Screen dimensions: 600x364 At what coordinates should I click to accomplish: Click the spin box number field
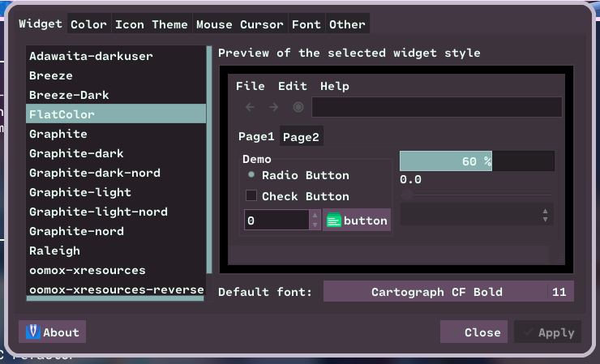(x=276, y=220)
